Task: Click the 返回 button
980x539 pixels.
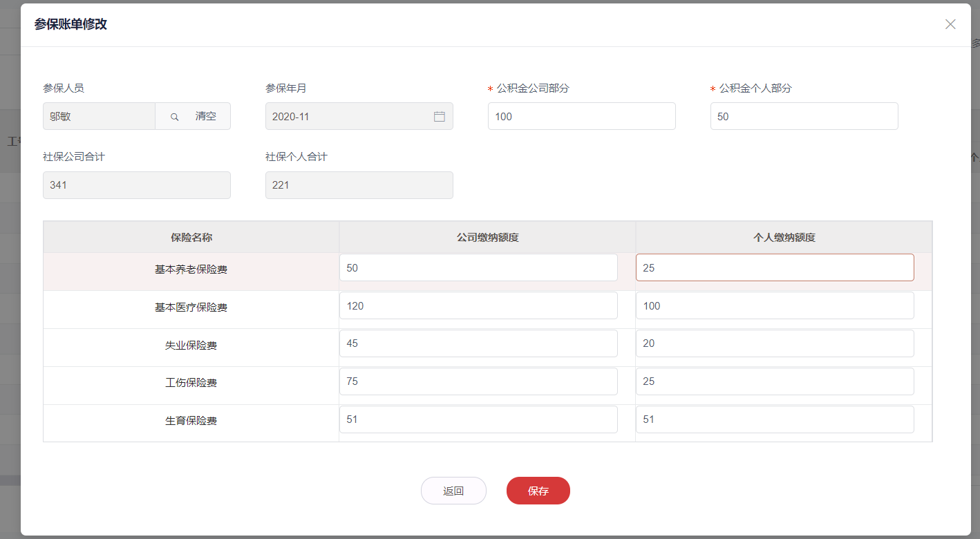Action: click(453, 491)
